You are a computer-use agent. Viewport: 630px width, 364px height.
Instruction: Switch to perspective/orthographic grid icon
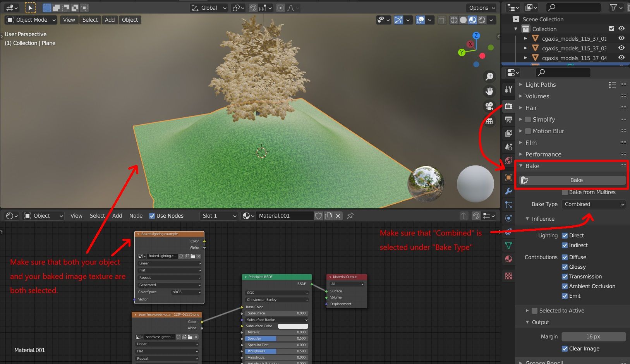coord(489,121)
